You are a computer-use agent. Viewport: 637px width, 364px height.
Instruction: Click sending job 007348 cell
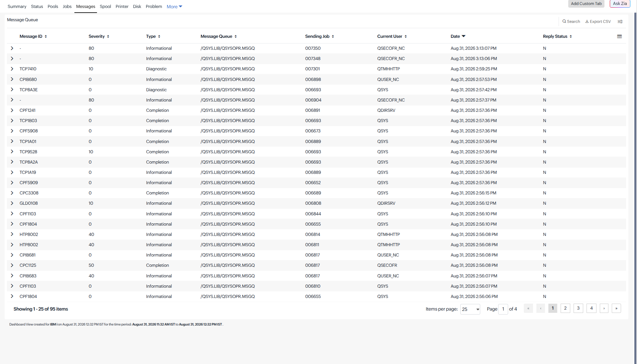point(313,59)
